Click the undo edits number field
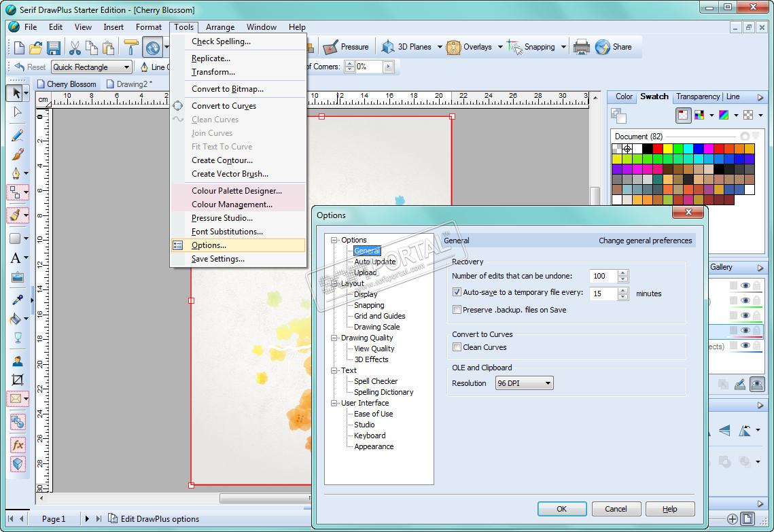Image resolution: width=774 pixels, height=532 pixels. point(603,276)
